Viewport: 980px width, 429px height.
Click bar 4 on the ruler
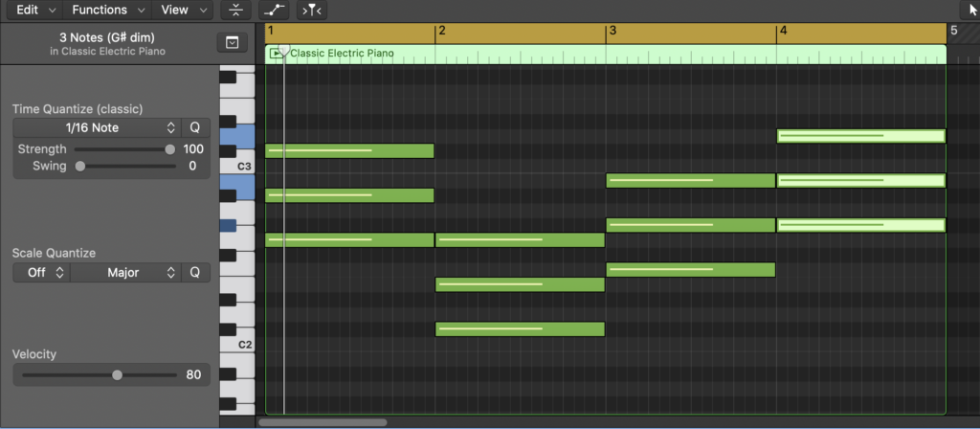(x=783, y=31)
